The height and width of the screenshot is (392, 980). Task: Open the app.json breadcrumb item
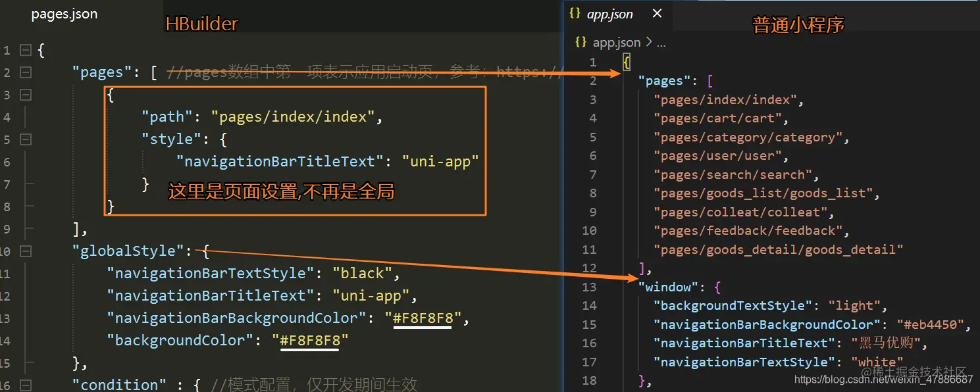[617, 42]
